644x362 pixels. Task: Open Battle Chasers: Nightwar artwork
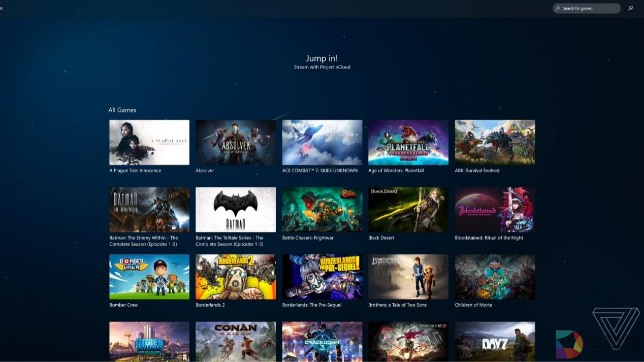click(322, 209)
